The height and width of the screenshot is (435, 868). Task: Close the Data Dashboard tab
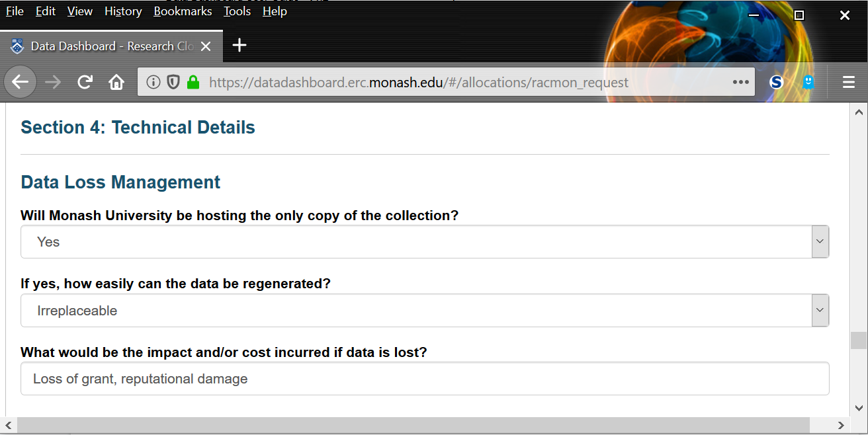(x=206, y=46)
